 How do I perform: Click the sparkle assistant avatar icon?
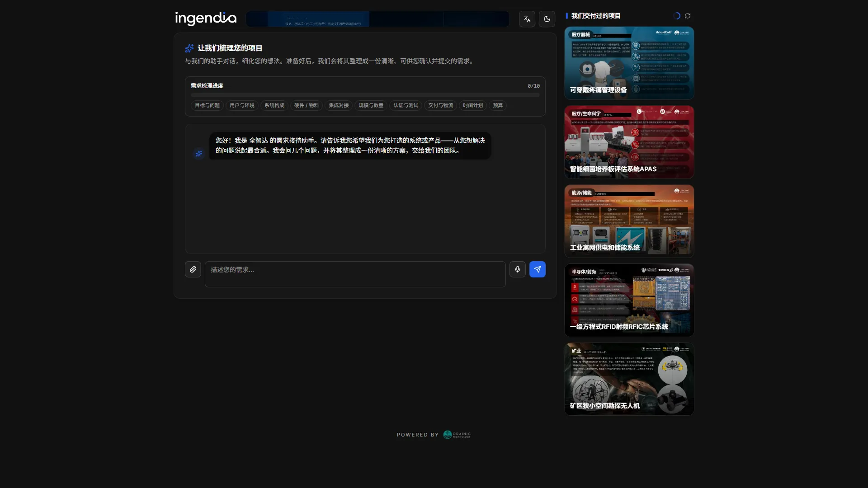coord(199,154)
